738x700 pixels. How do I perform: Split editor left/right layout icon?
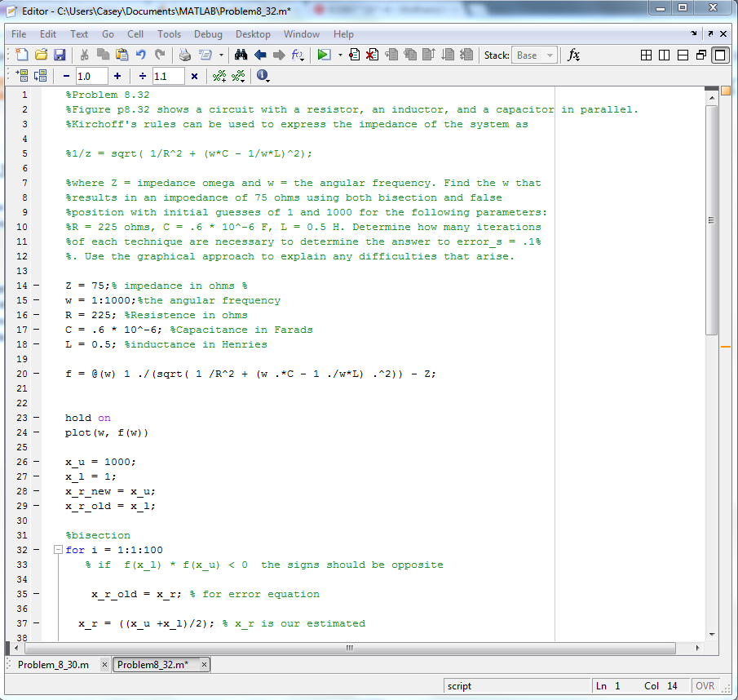664,55
